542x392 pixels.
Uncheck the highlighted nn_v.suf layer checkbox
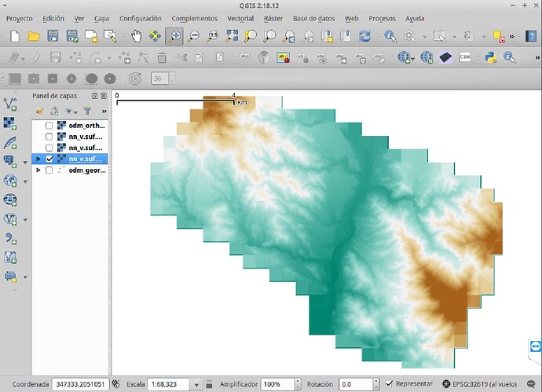(49, 159)
